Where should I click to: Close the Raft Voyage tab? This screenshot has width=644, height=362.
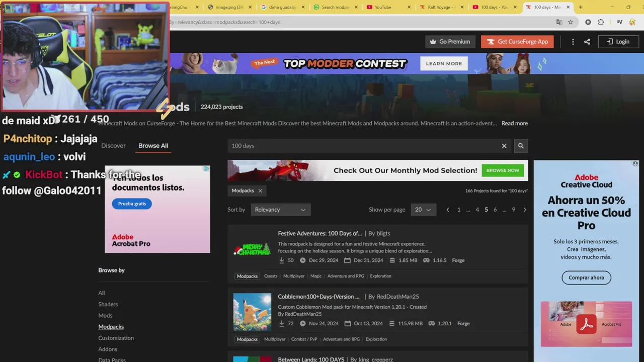pos(462,7)
